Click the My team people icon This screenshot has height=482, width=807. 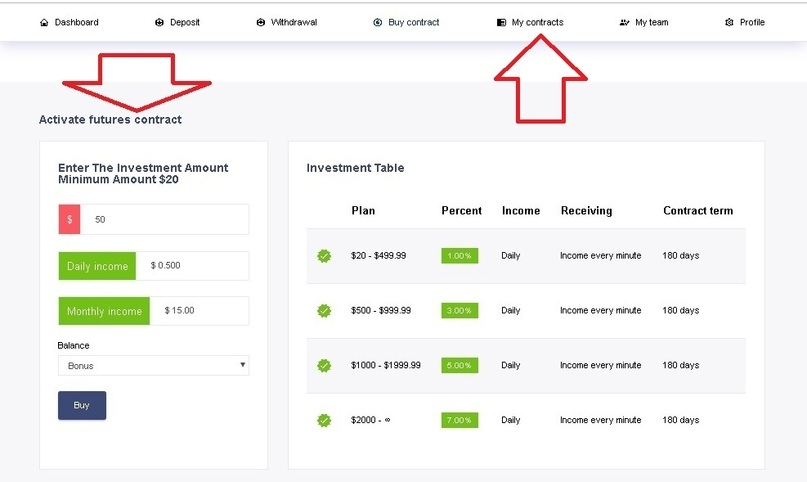(x=625, y=22)
